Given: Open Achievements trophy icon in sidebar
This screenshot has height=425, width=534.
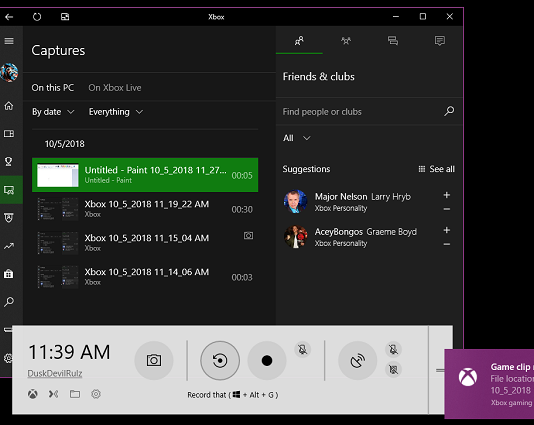Looking at the screenshot, I should coord(9,161).
